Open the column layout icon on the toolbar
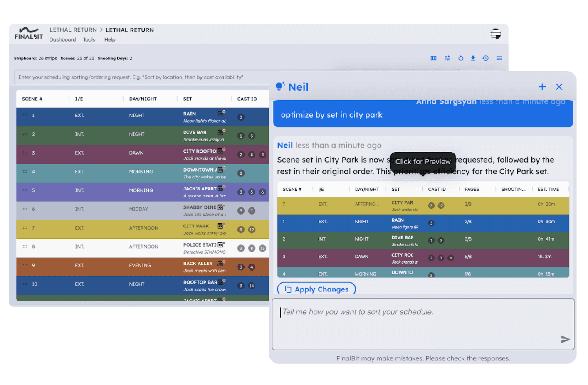 click(433, 58)
